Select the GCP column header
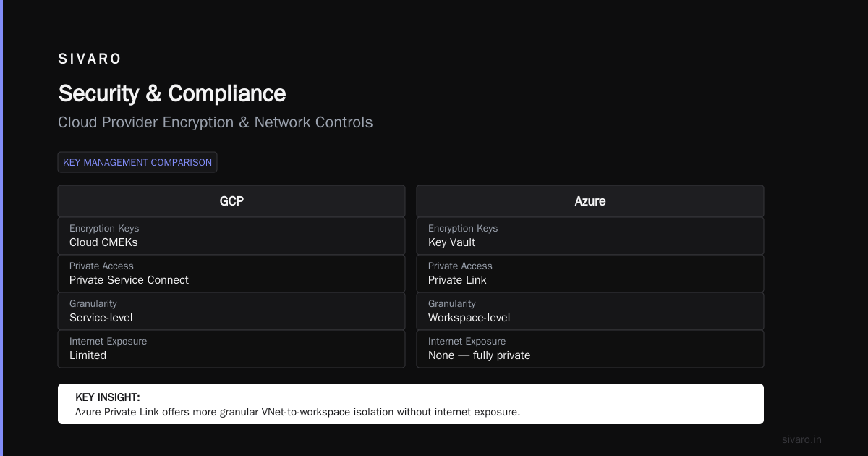Image resolution: width=868 pixels, height=456 pixels. point(231,201)
